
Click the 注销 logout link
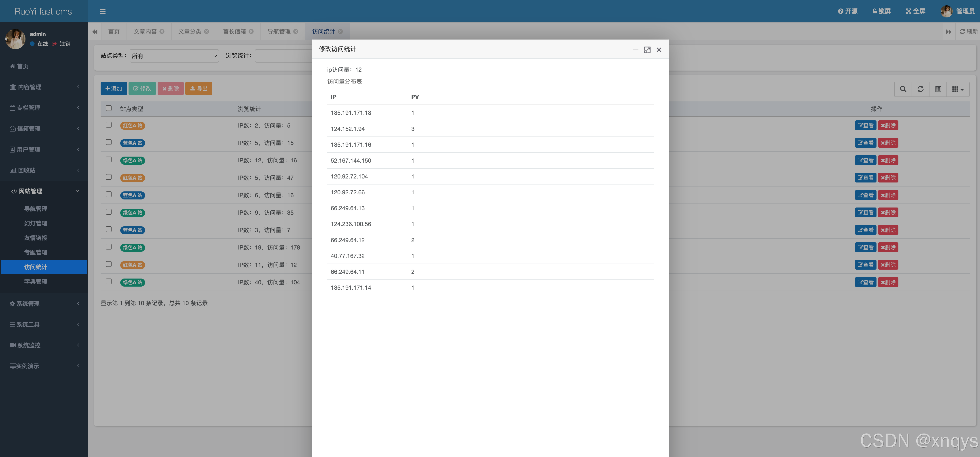tap(65, 44)
